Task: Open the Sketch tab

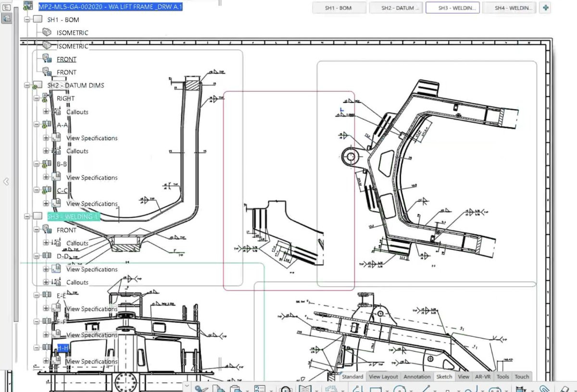Action: coord(444,377)
